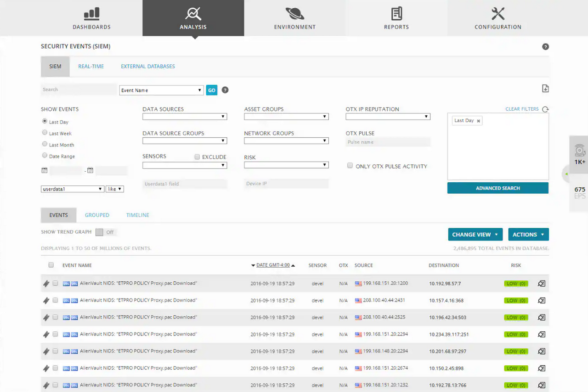Click the Advanced Search button
The height and width of the screenshot is (392, 588).
[498, 188]
